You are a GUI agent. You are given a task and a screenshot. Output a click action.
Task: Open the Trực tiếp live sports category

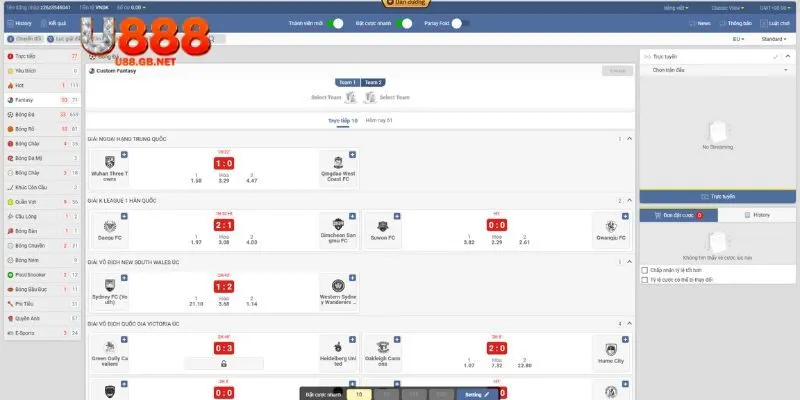(42, 56)
